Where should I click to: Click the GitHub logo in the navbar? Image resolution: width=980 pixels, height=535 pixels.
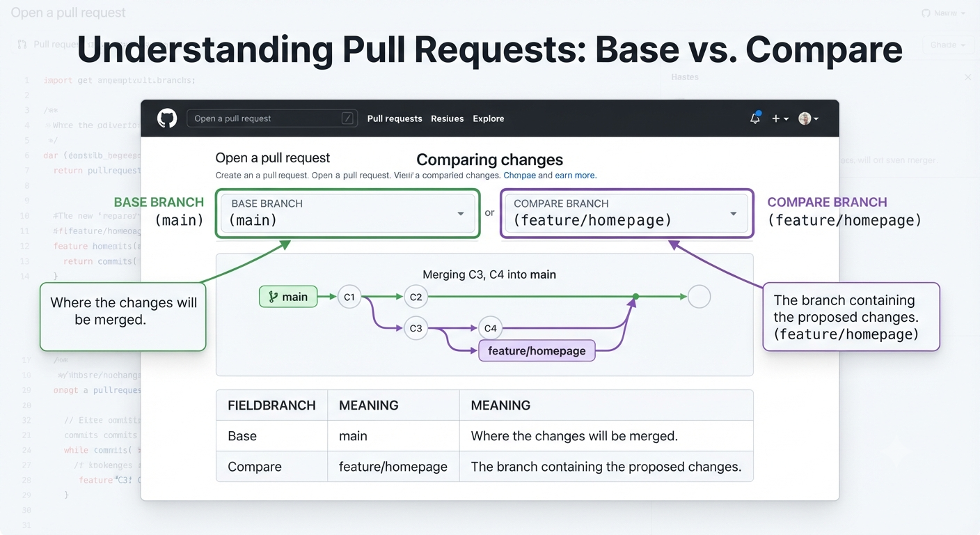click(x=167, y=118)
